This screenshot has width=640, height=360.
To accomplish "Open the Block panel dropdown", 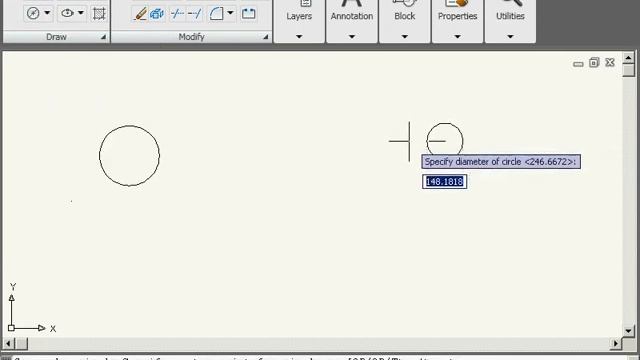I will coord(404,37).
